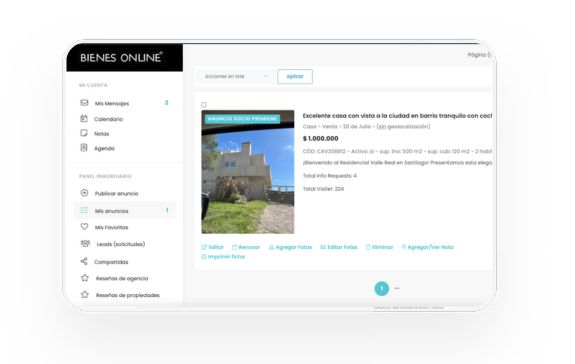
Task: Open the Agenda contact book icon
Action: 84,148
